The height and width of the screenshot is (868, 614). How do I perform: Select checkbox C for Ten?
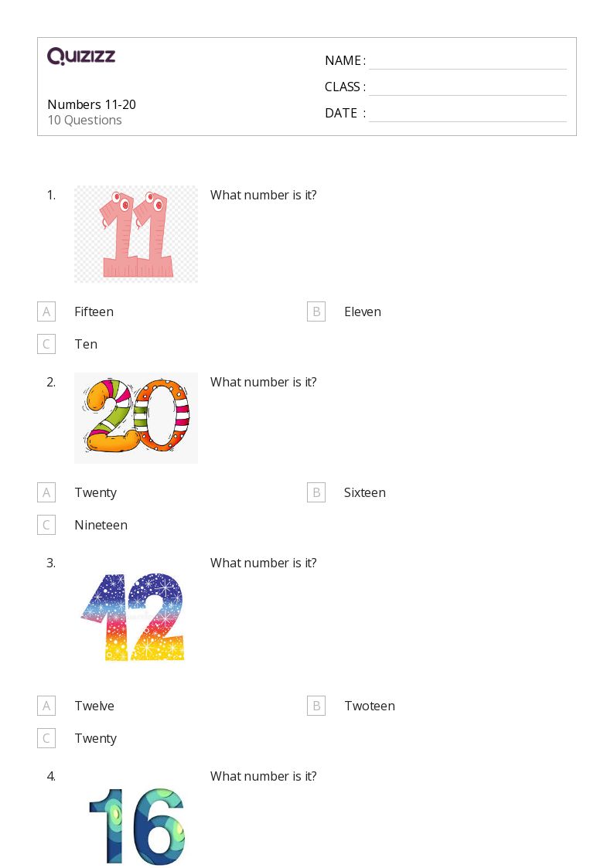pos(46,344)
